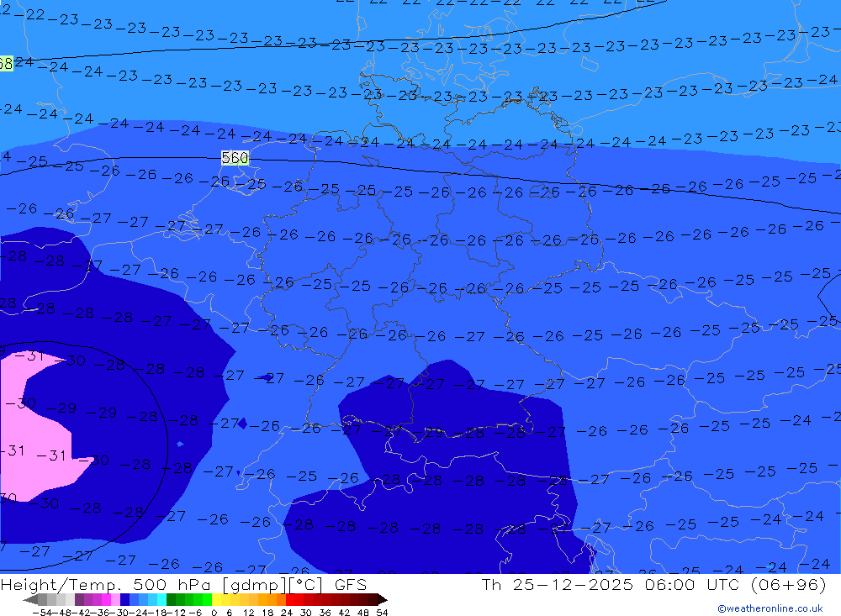
Task: Click the darkest green legend swatch
Action: (171, 599)
